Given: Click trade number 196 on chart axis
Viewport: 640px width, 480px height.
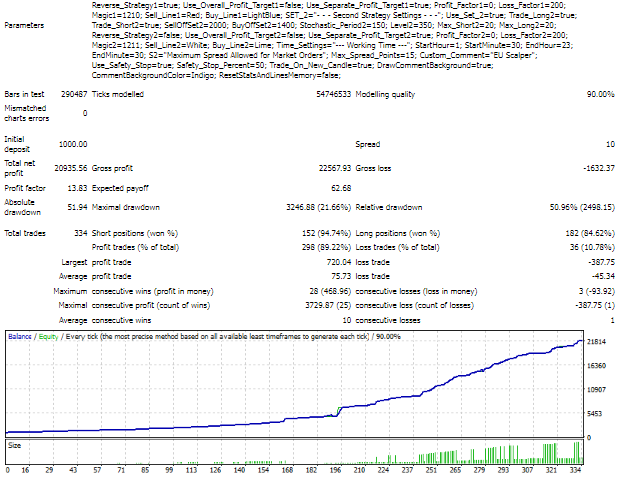Looking at the screenshot, I should point(336,470).
